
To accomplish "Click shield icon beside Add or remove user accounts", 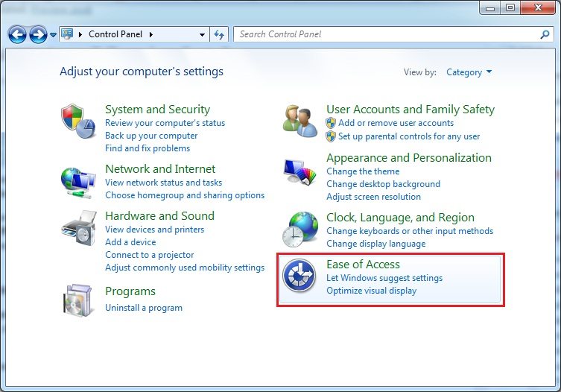I will 331,123.
